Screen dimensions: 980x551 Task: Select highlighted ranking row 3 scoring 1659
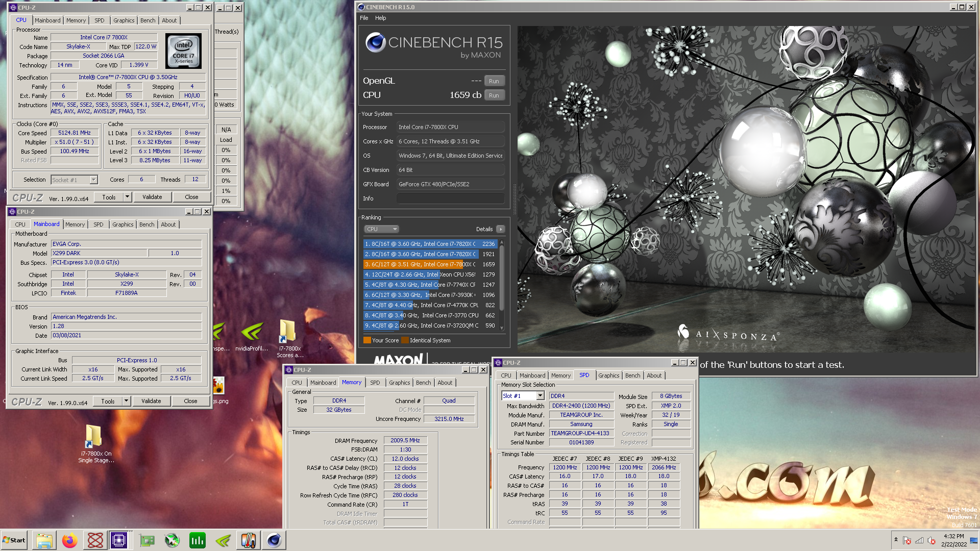coord(430,264)
